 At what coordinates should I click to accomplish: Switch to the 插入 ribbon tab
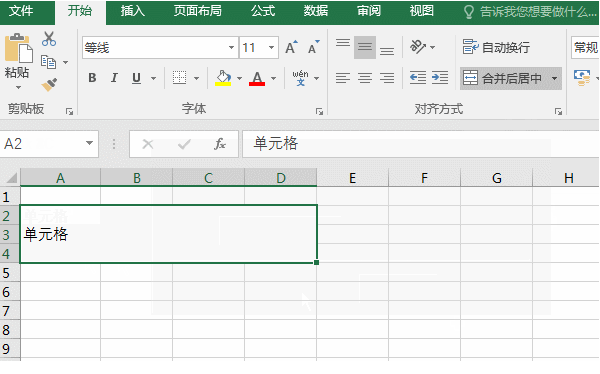[132, 11]
